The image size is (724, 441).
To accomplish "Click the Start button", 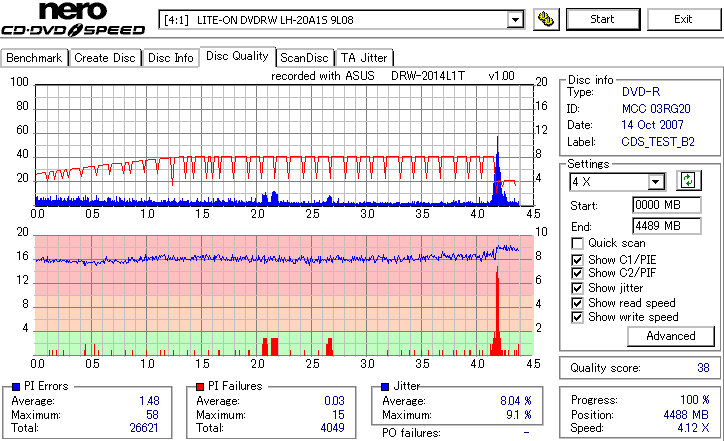I will (603, 19).
